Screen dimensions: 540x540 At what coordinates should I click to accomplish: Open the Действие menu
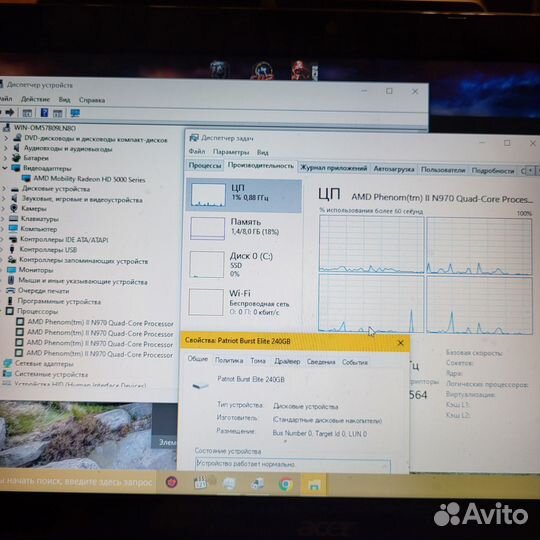tap(35, 99)
